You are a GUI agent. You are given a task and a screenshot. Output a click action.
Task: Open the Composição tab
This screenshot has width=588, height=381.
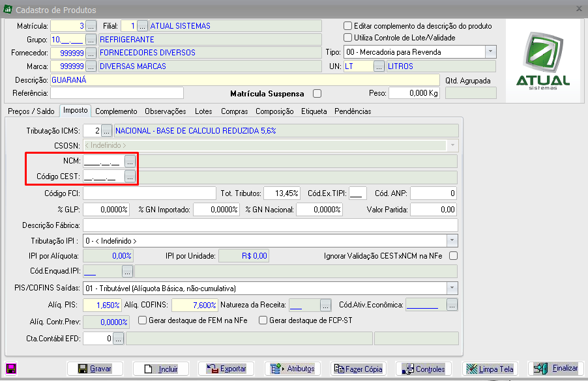click(x=274, y=111)
